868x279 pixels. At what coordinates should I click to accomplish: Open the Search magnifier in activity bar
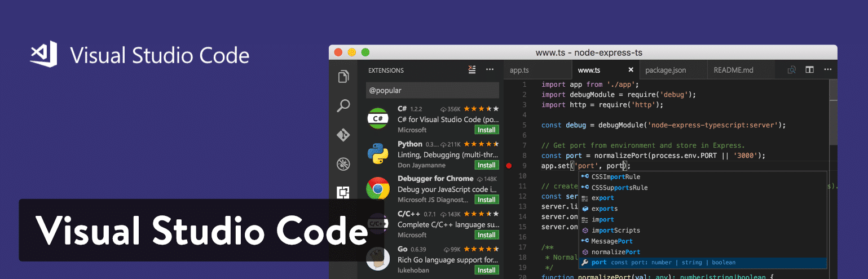[x=343, y=106]
